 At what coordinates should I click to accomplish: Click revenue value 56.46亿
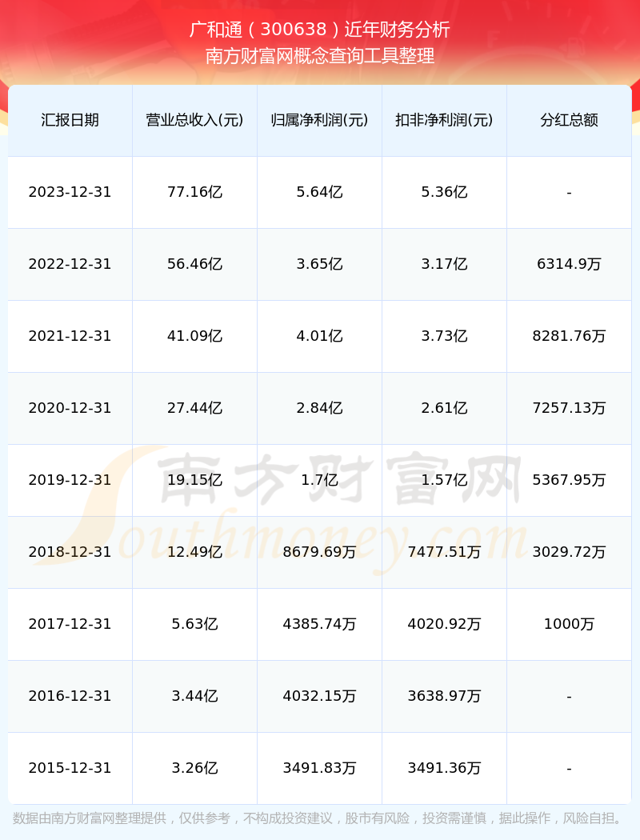click(195, 264)
